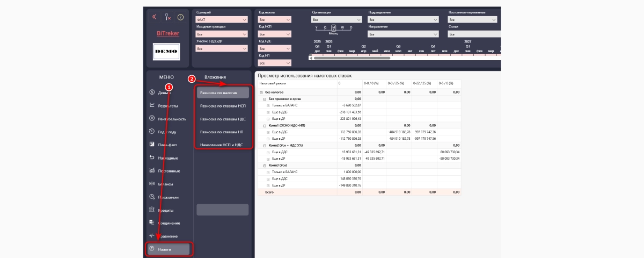Select the M (month) period granularity option
The image size is (644, 258).
(334, 27)
